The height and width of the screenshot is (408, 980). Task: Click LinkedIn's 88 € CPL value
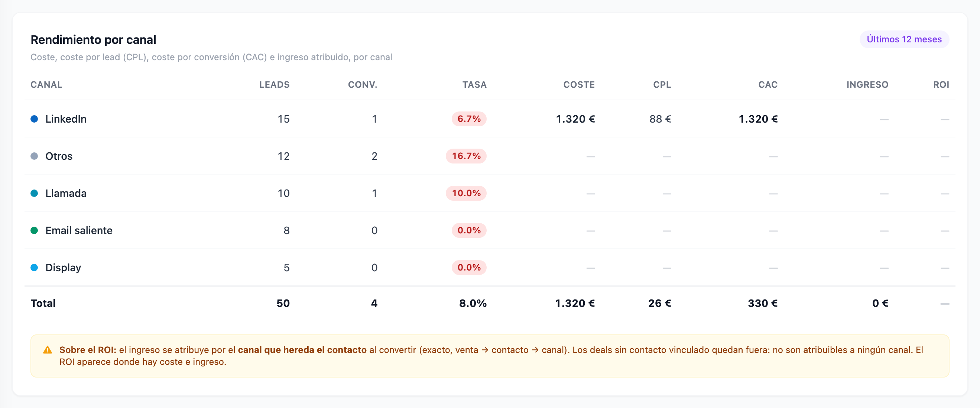661,119
